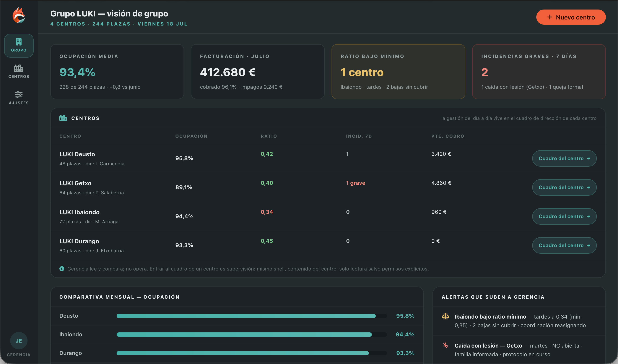
Task: Click the 1 grave incident value
Action: point(356,183)
